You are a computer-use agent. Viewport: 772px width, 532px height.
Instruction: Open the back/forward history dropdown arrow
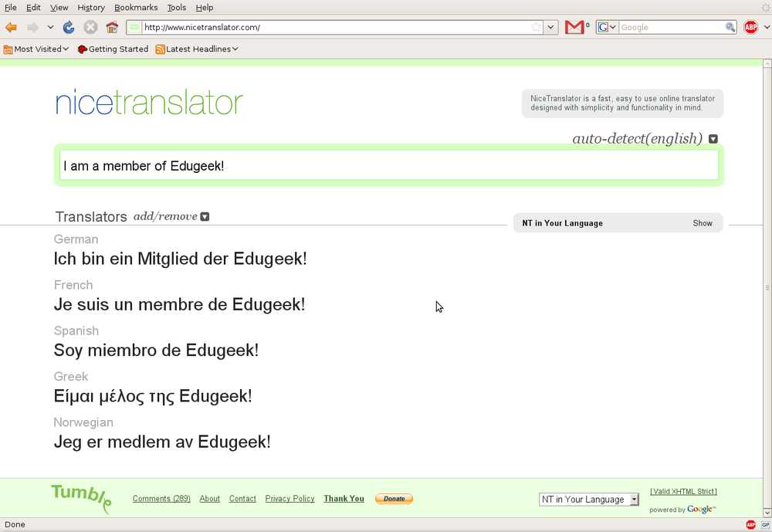tap(50, 27)
